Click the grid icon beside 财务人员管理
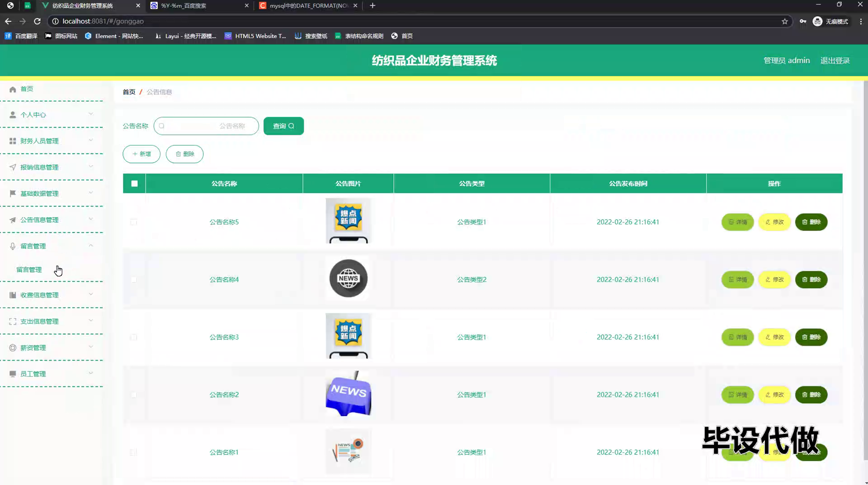Viewport: 868px width, 485px height. click(x=13, y=141)
